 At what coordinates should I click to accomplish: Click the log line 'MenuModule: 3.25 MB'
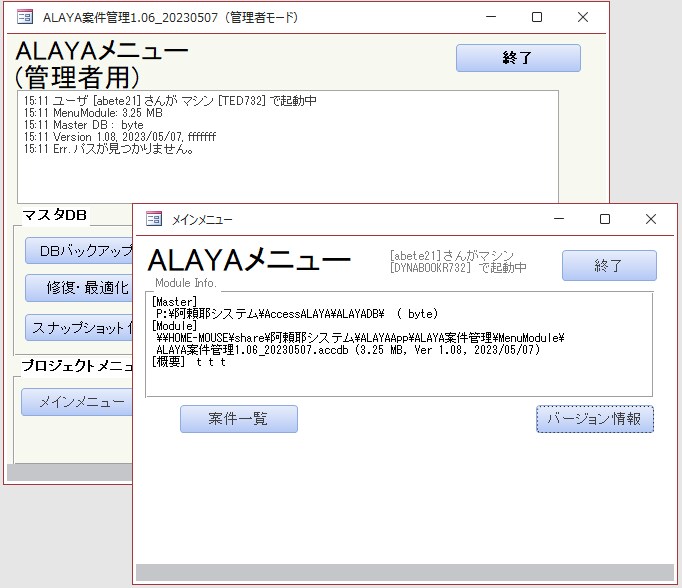click(93, 113)
